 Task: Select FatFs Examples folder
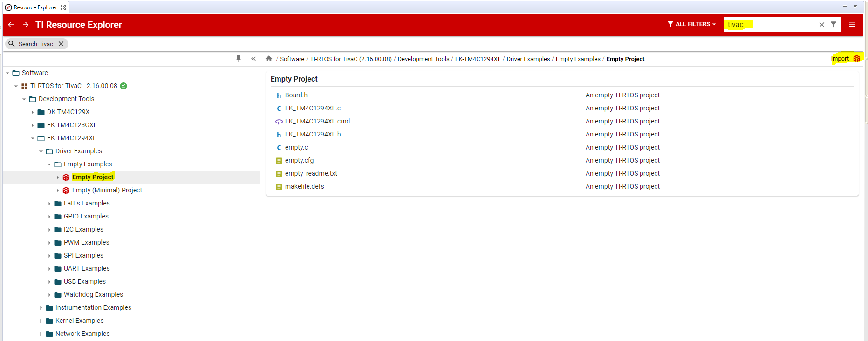click(87, 203)
